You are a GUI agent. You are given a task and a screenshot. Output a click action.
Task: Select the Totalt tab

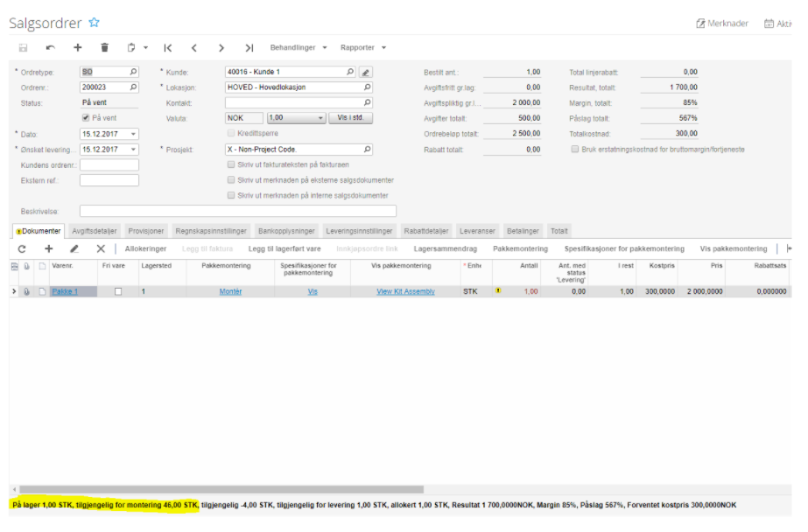(x=559, y=231)
